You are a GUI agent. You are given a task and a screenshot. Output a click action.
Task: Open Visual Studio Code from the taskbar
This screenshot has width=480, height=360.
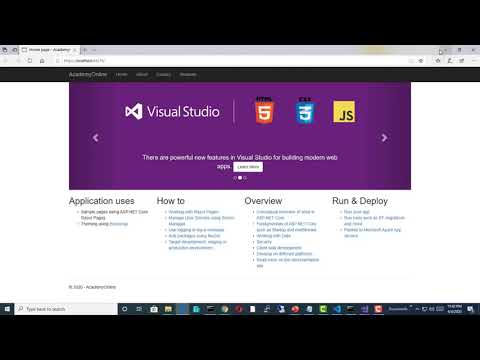337,309
